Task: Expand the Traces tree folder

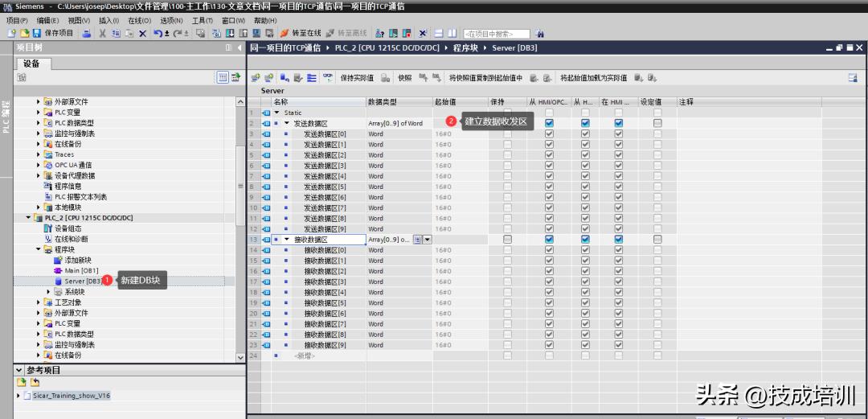Action: coord(39,154)
